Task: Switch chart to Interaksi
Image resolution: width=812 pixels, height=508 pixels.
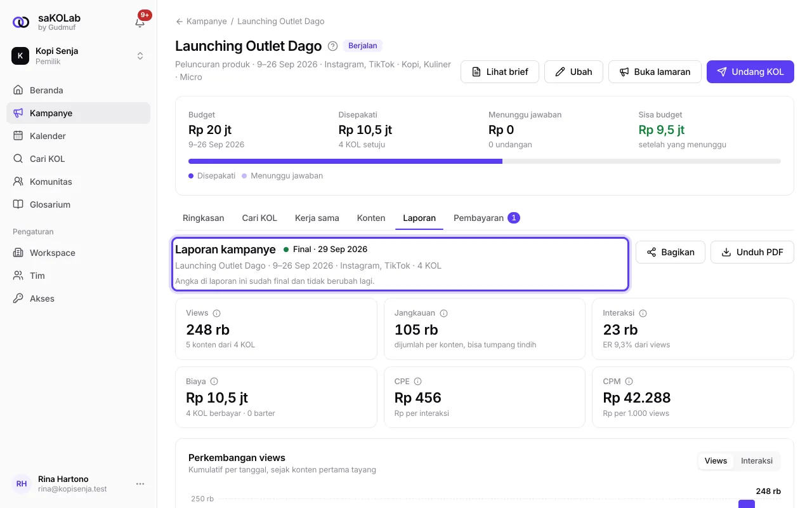Action: click(757, 461)
